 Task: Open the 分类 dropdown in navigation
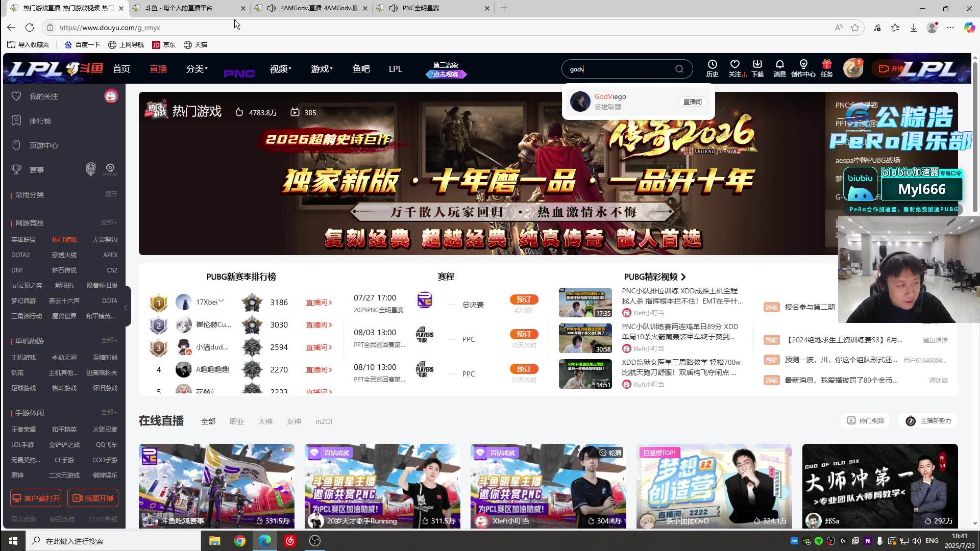pyautogui.click(x=197, y=69)
